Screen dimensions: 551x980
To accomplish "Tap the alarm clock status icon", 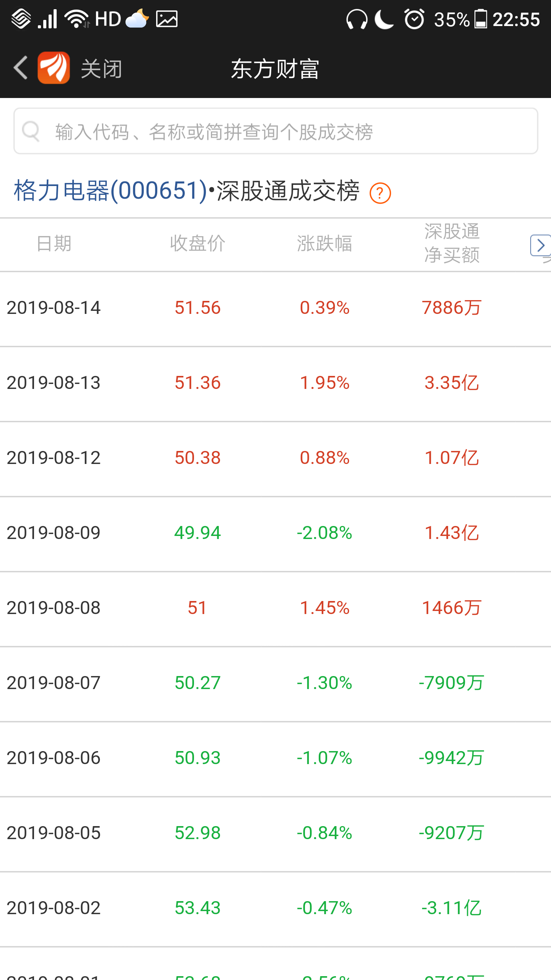I will (x=414, y=19).
